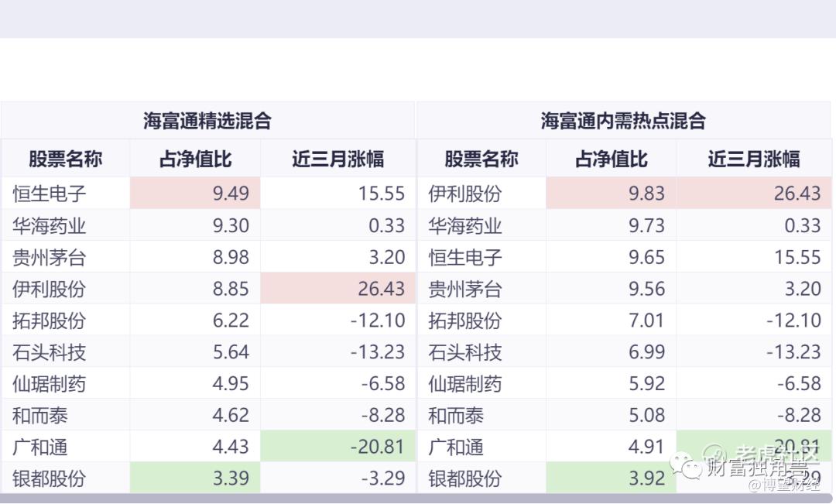The width and height of the screenshot is (836, 504).
Task: Click 股票名称 header in left table
Action: click(65, 159)
